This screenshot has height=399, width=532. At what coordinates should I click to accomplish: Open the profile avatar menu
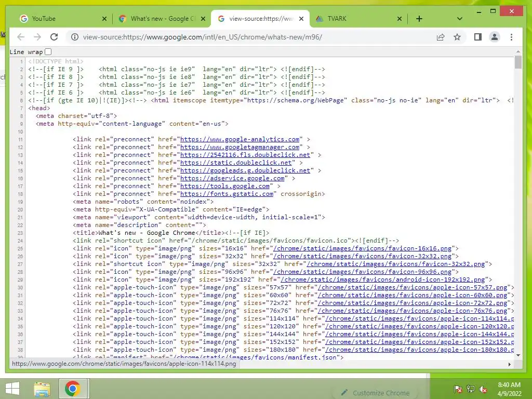click(x=495, y=37)
